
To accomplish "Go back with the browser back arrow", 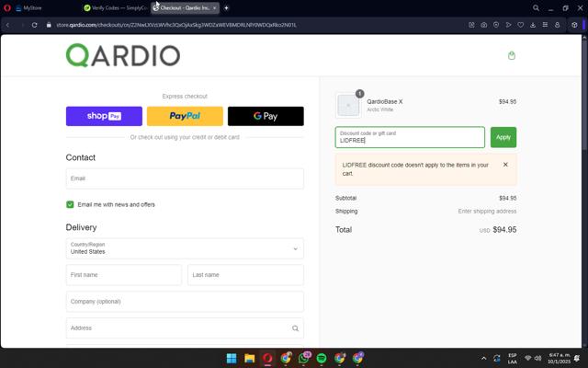I will (8, 25).
